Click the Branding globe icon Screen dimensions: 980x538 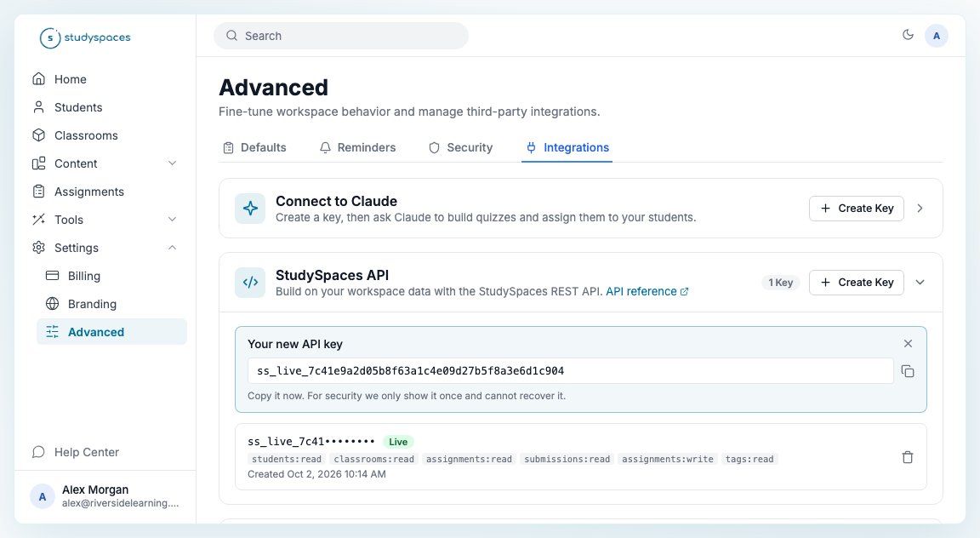click(53, 304)
